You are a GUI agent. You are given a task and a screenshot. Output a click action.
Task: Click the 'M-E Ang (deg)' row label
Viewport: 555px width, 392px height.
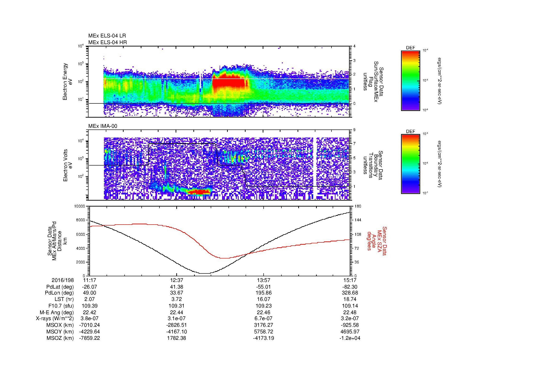tap(56, 312)
